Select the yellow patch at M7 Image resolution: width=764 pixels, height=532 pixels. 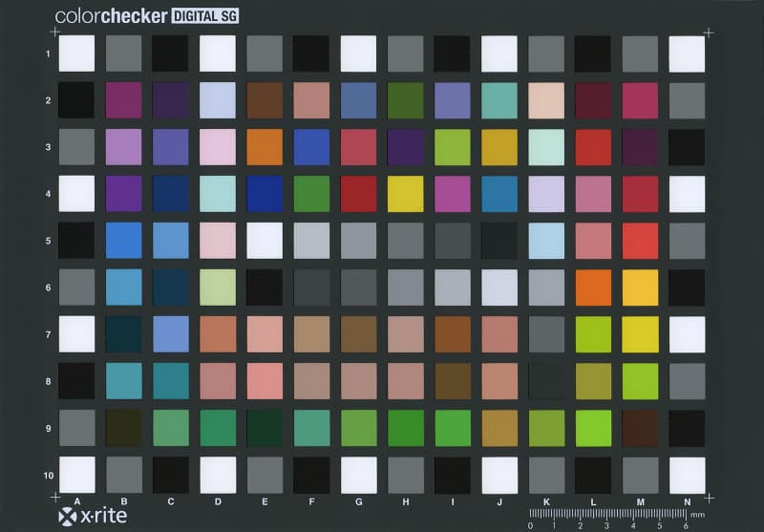640,334
